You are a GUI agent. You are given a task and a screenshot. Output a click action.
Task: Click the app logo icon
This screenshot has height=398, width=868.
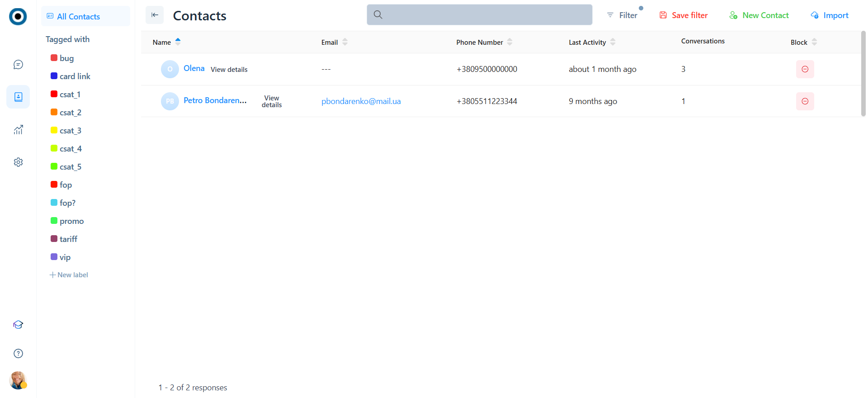[x=18, y=17]
